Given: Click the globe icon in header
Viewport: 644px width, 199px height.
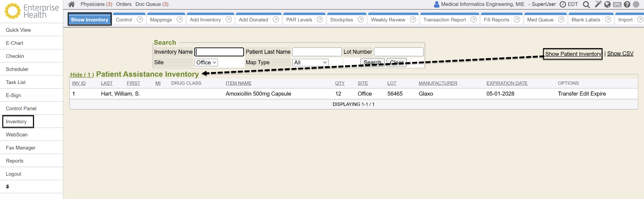Looking at the screenshot, I should click(608, 4).
